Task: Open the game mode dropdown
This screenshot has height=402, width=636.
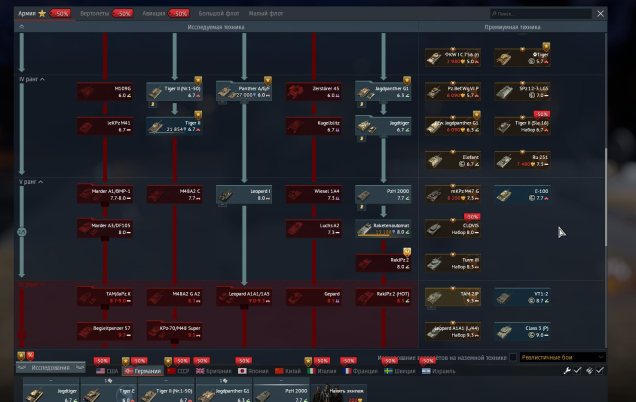Action: [564, 357]
